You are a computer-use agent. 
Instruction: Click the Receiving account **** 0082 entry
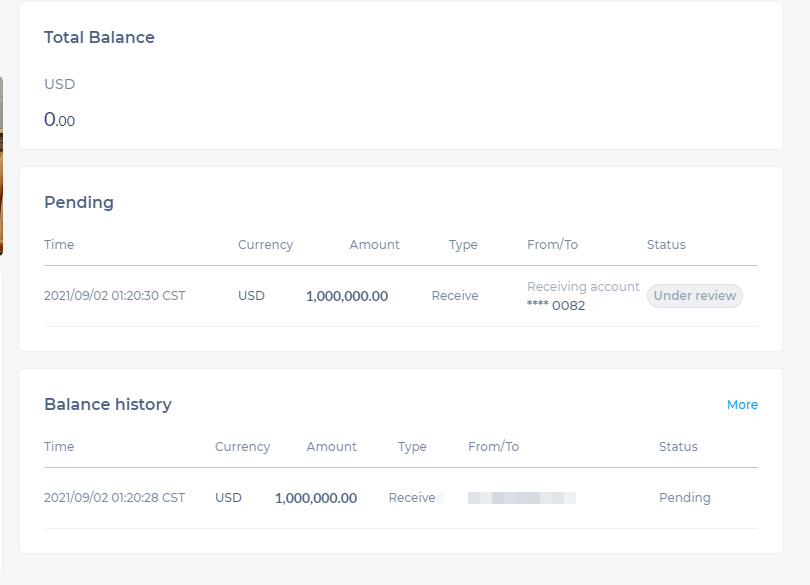583,296
